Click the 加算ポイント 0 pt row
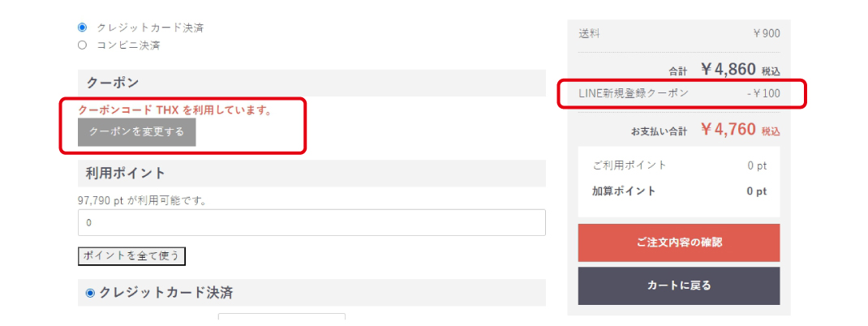Image resolution: width=868 pixels, height=326 pixels. (x=679, y=191)
